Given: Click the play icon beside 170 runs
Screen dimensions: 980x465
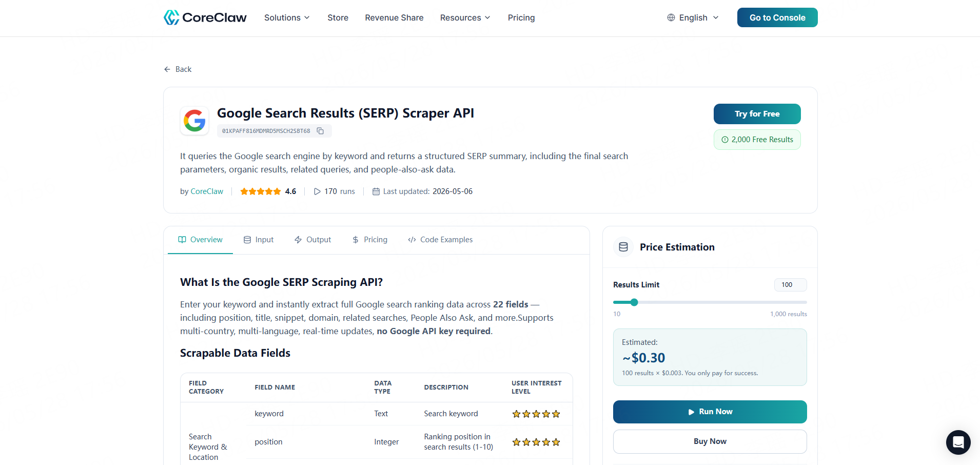Looking at the screenshot, I should [x=317, y=191].
